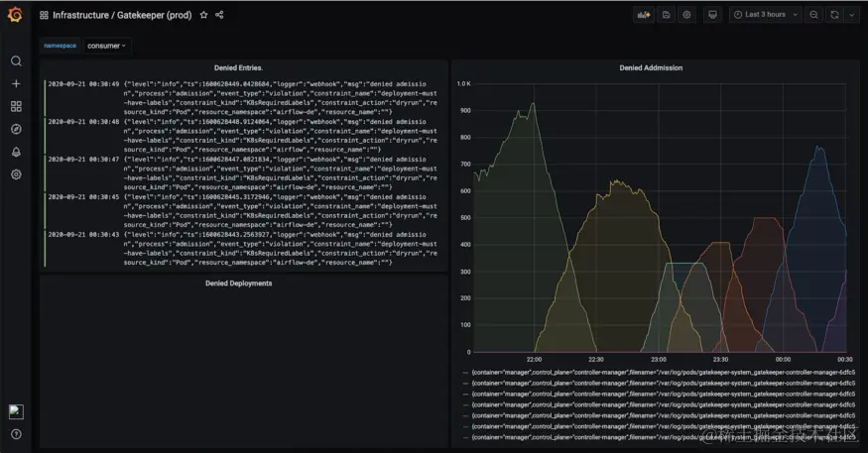Click the 00:00 x-axis label

pos(783,360)
